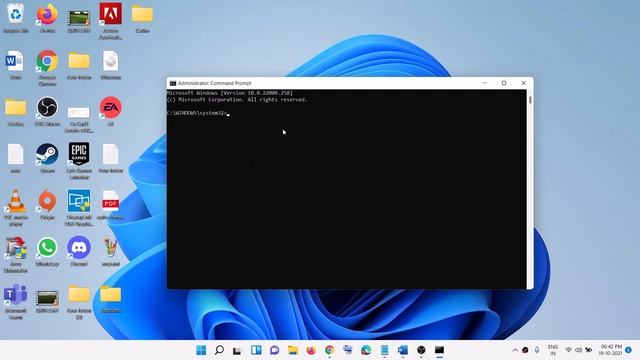Switch to Firefox on the taskbar
This screenshot has height=360, width=640.
point(311,350)
